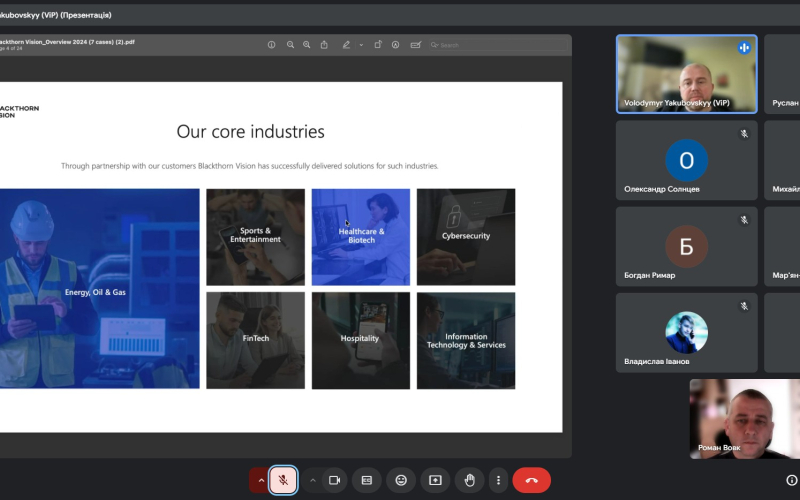The image size is (800, 500).
Task: Select Volodymyr Yakubovskyy video tile
Action: [686, 74]
